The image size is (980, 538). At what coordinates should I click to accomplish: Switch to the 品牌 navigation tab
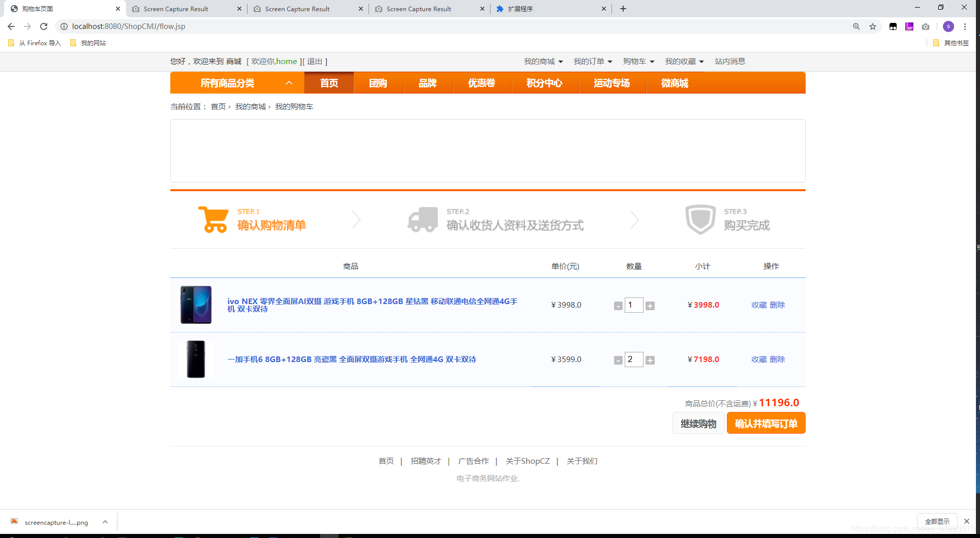coord(427,83)
